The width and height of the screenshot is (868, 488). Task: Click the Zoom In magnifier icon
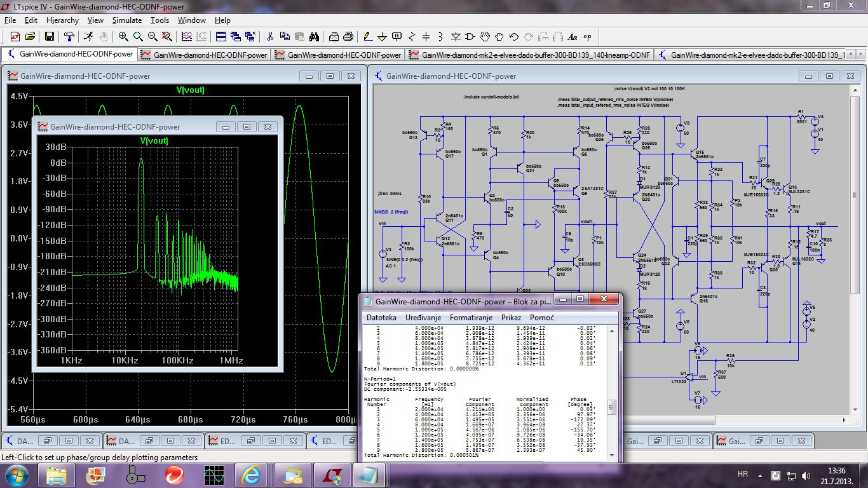coord(123,36)
